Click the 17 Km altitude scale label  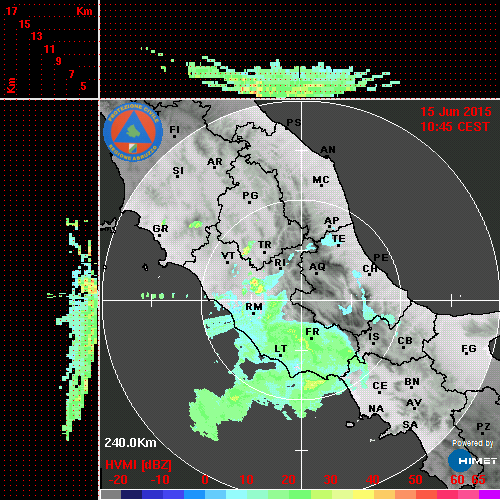[x=11, y=11]
